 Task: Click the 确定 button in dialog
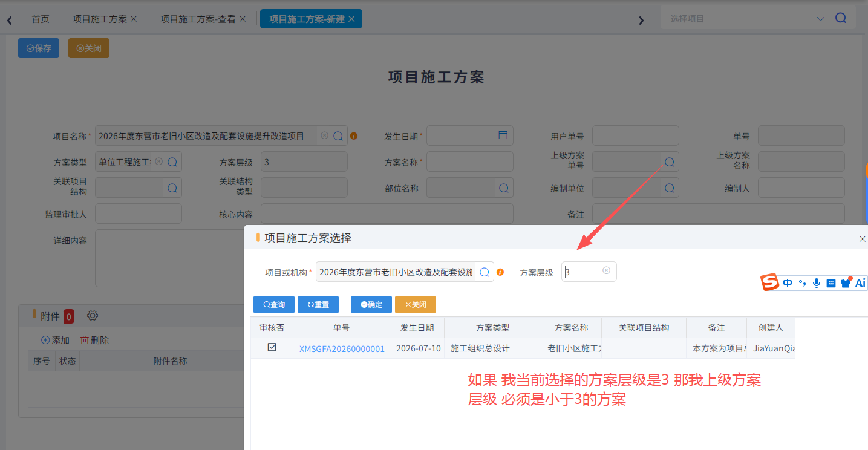(371, 304)
